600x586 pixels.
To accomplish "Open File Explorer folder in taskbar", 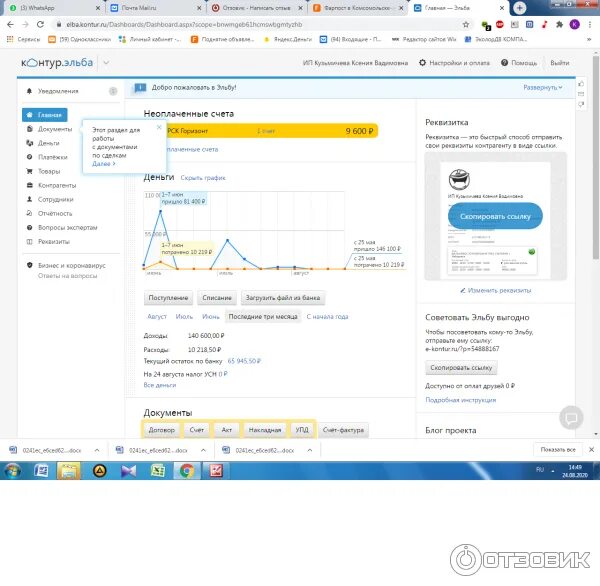I will [x=68, y=471].
